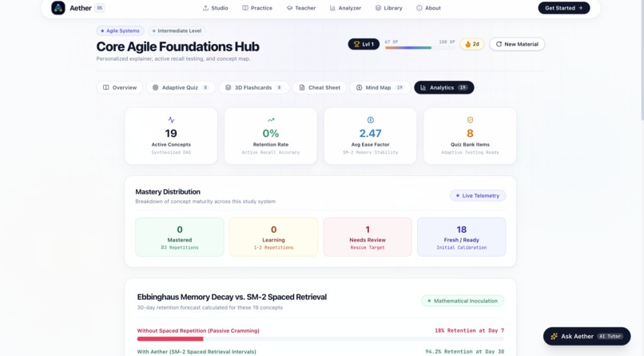Open the Studio menu item
644x356 pixels.
pos(216,8)
